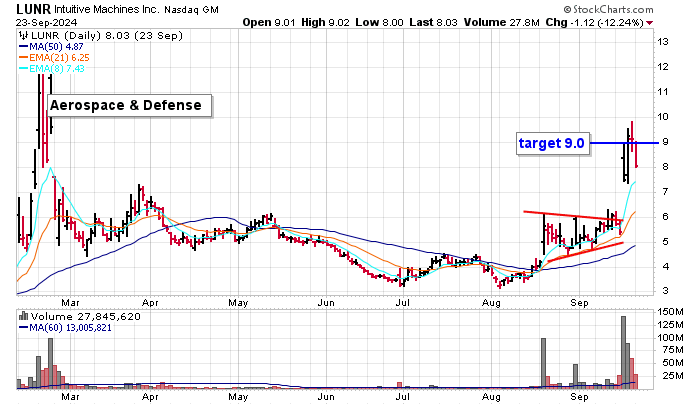The height and width of the screenshot is (405, 700).
Task: Click the 125M volume axis label
Action: tap(671, 325)
